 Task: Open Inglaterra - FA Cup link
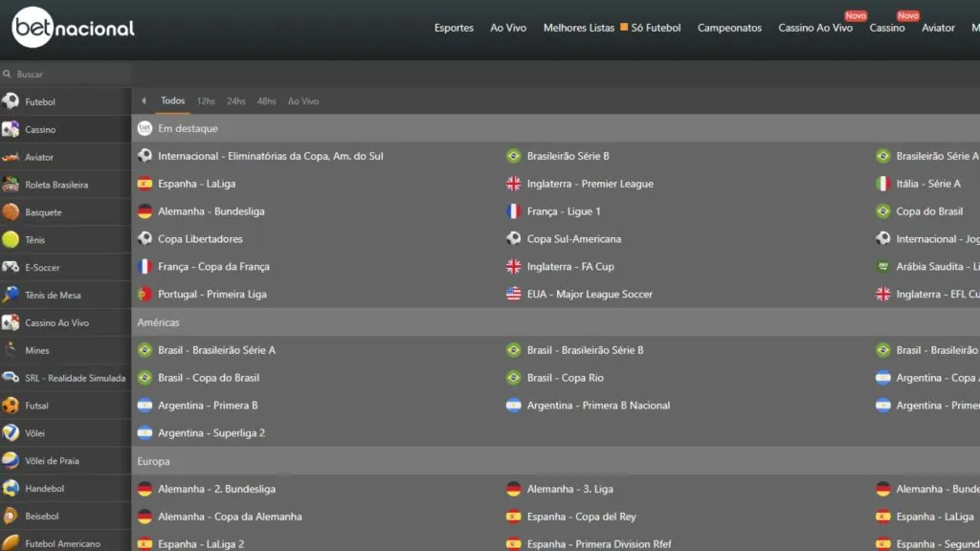[x=570, y=266]
